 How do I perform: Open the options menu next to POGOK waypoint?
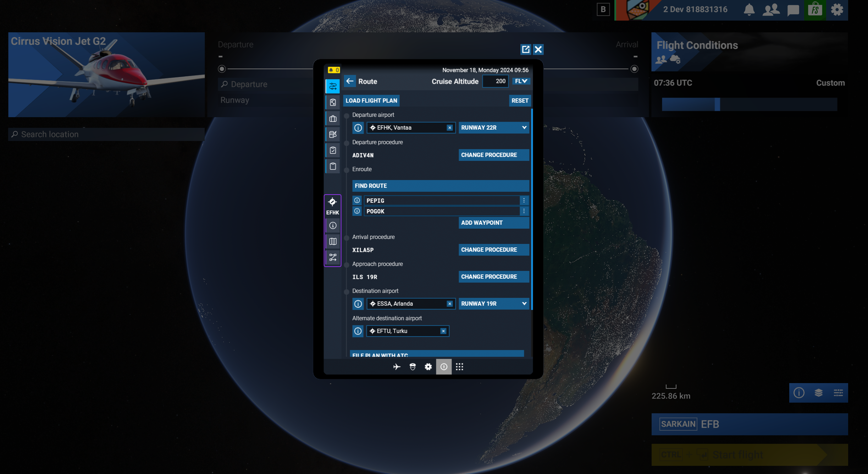pyautogui.click(x=524, y=211)
